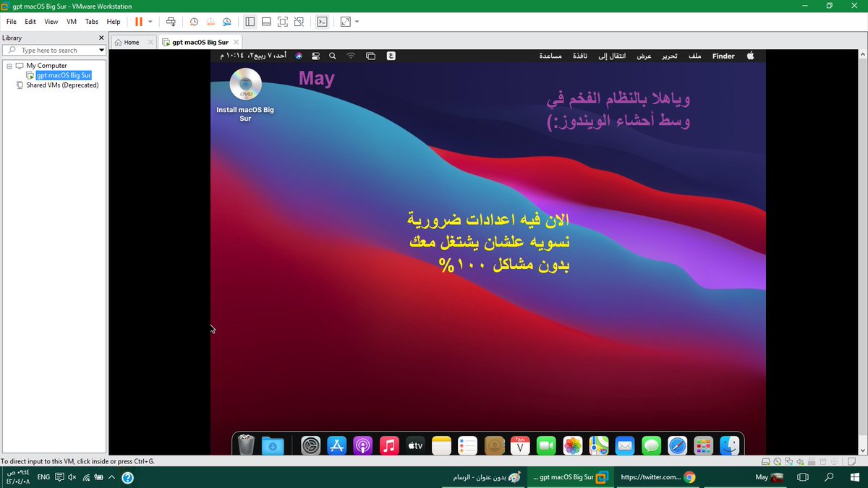
Task: Open the Apple menu in macOS
Action: (x=750, y=56)
